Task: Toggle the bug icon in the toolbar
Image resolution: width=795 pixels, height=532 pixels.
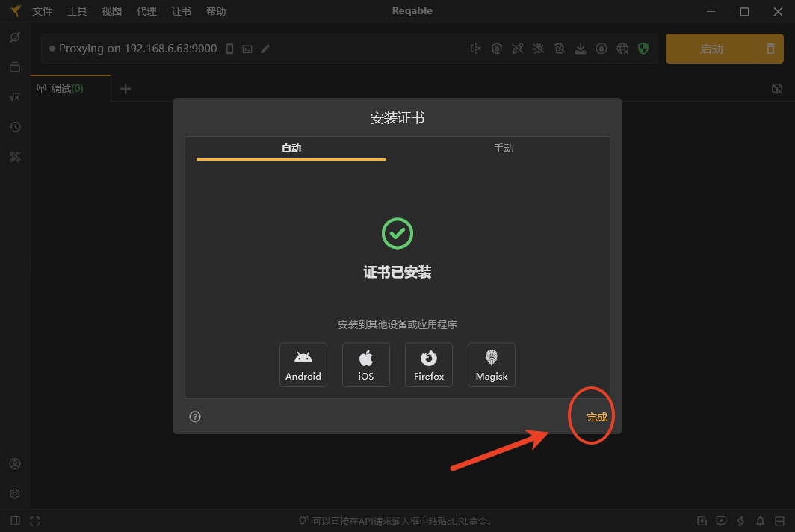Action: coord(539,49)
